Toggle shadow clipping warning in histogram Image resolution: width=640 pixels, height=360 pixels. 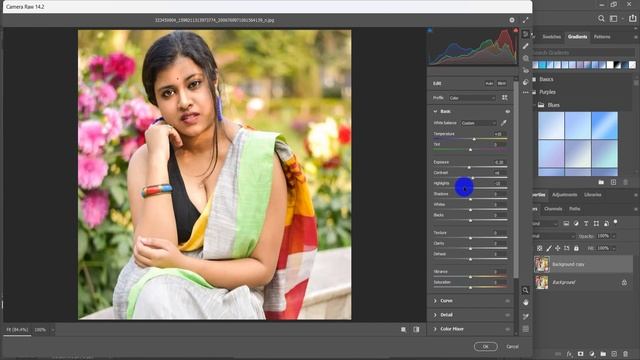click(430, 30)
